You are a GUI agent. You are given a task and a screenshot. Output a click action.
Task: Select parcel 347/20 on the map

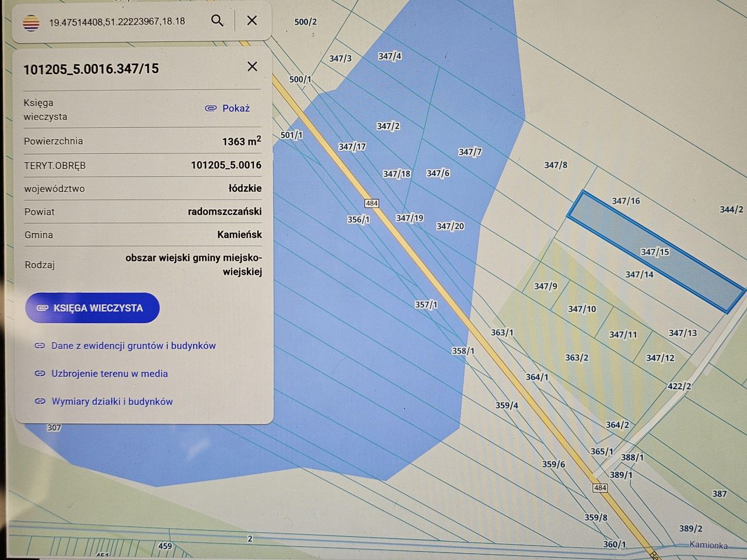point(450,226)
